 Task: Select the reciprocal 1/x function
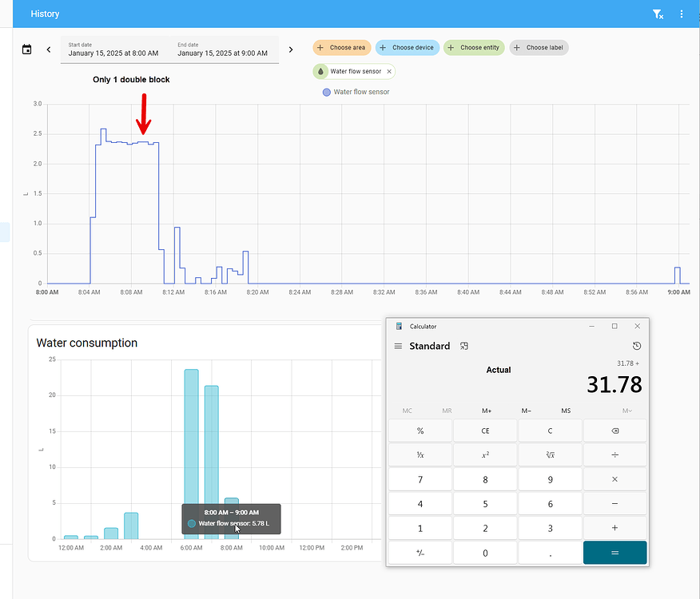420,454
